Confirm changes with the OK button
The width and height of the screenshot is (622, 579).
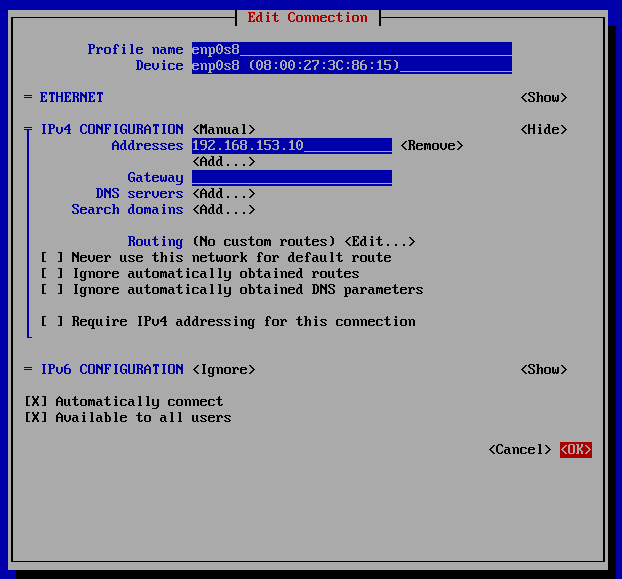pyautogui.click(x=576, y=450)
